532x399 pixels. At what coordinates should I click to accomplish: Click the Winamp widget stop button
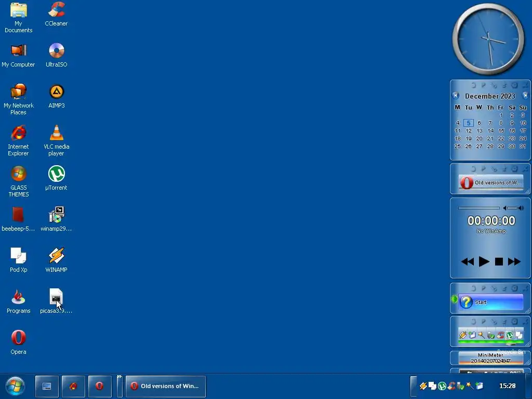coord(499,262)
